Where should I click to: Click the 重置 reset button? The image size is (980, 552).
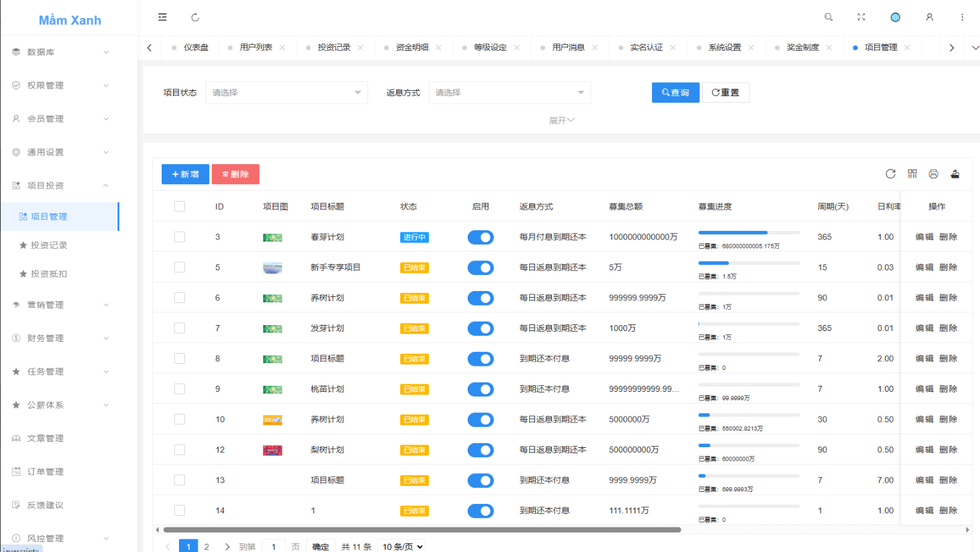click(x=725, y=93)
